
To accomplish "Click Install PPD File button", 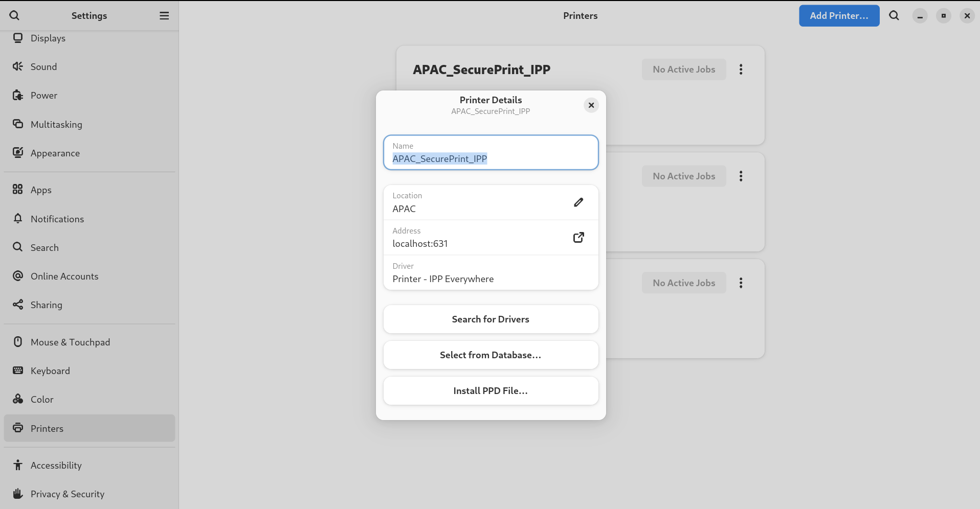I will 491,391.
